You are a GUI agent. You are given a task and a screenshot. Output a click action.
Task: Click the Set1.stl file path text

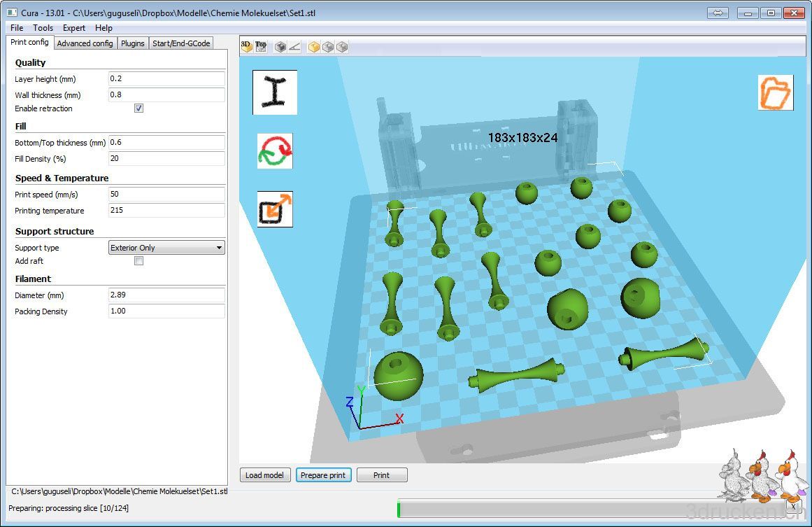[x=119, y=491]
